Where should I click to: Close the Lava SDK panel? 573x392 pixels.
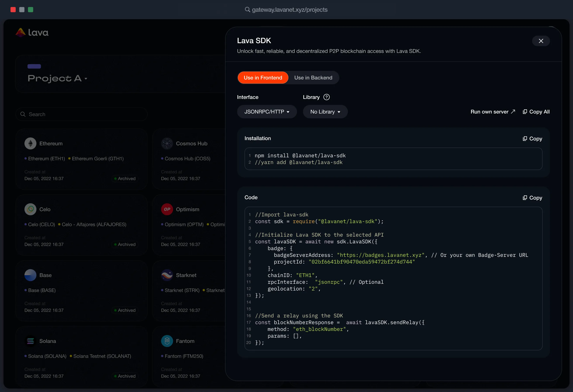(541, 41)
